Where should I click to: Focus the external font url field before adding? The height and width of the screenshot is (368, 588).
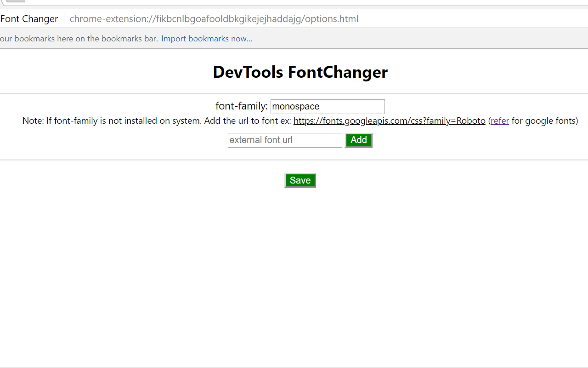click(284, 140)
